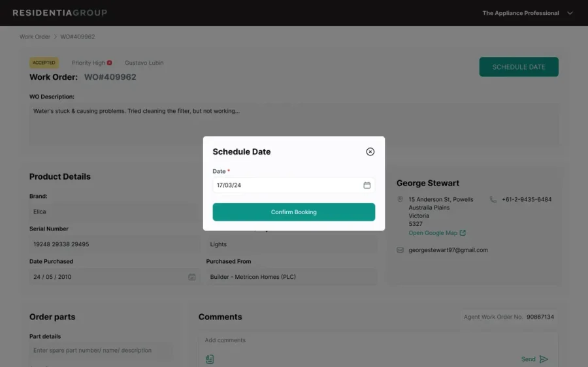Close the Schedule Date dialog
This screenshot has width=588, height=367.
click(x=370, y=152)
